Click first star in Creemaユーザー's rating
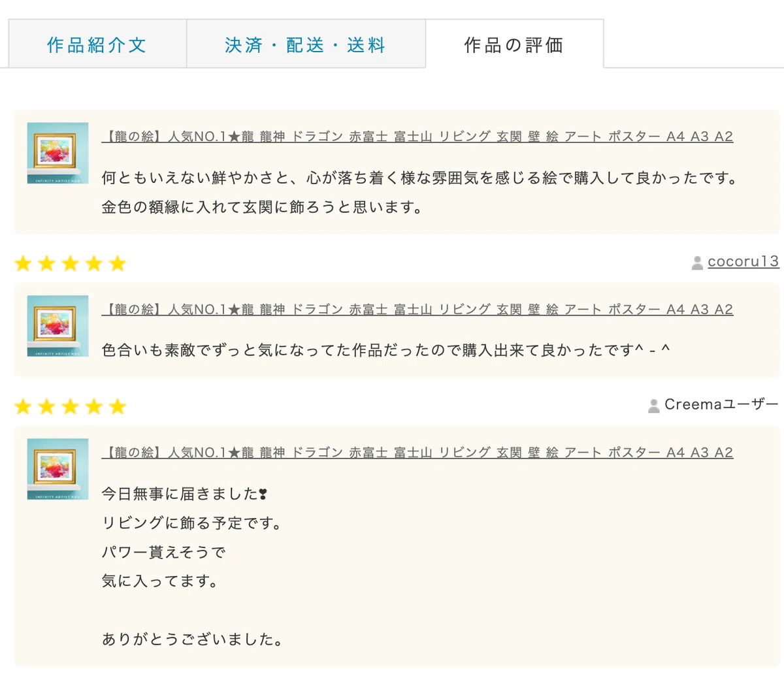 pos(23,407)
